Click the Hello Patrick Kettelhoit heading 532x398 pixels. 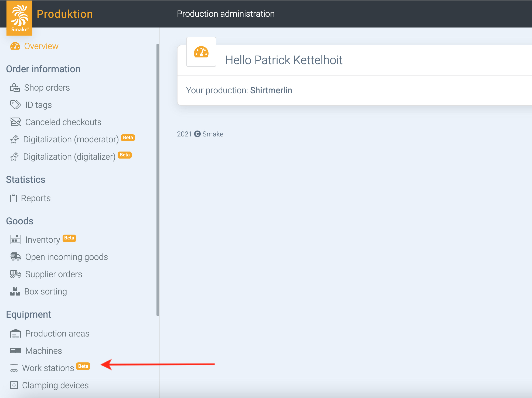[284, 60]
